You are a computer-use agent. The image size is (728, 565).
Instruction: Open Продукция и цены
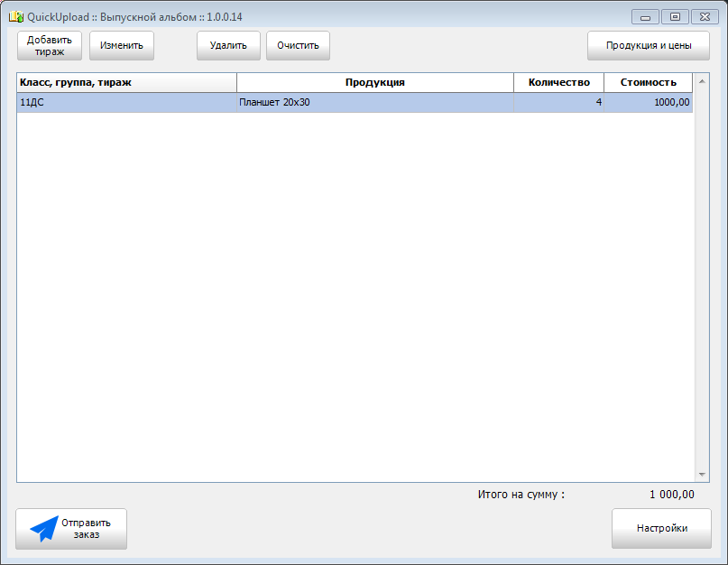648,45
